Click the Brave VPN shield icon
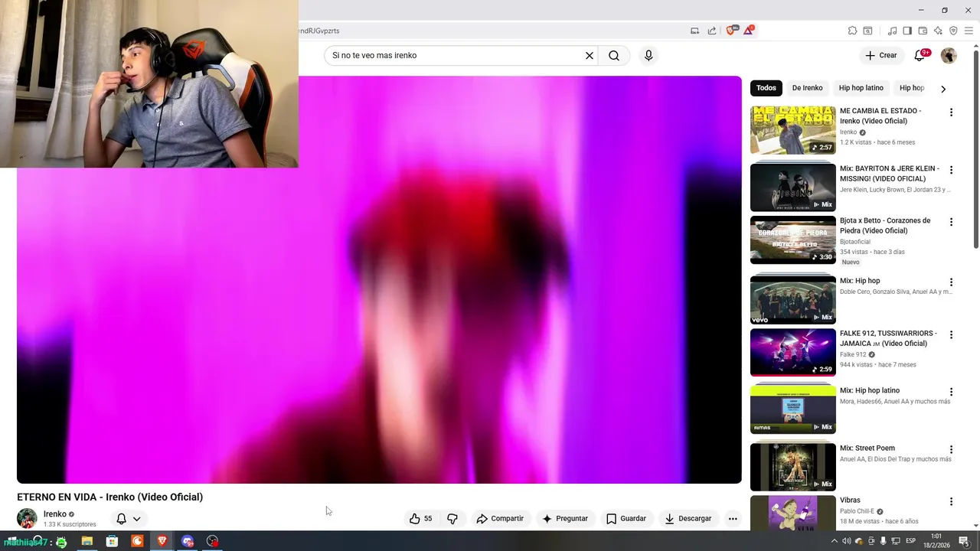 (x=953, y=31)
